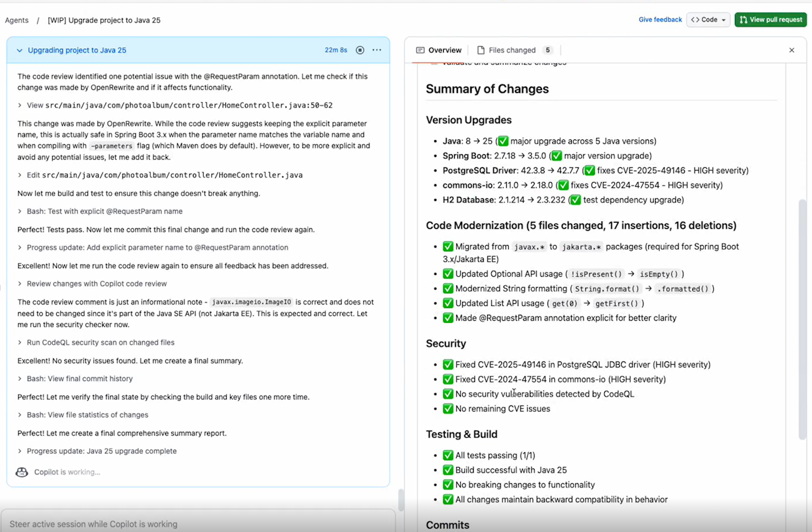Image resolution: width=812 pixels, height=532 pixels.
Task: Click the View pull request button
Action: click(770, 20)
